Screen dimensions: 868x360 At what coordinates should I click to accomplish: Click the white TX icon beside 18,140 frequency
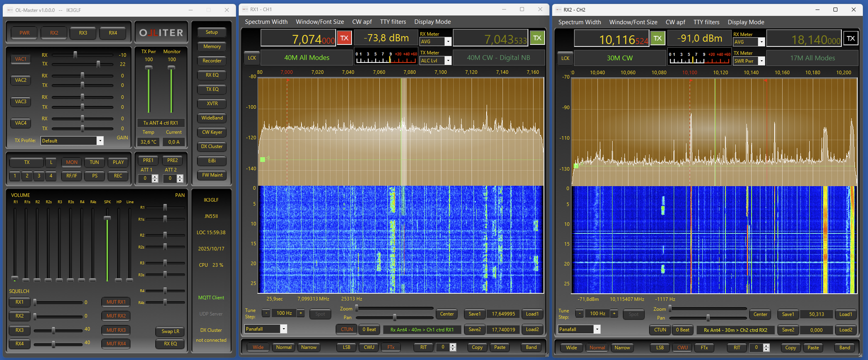(851, 39)
